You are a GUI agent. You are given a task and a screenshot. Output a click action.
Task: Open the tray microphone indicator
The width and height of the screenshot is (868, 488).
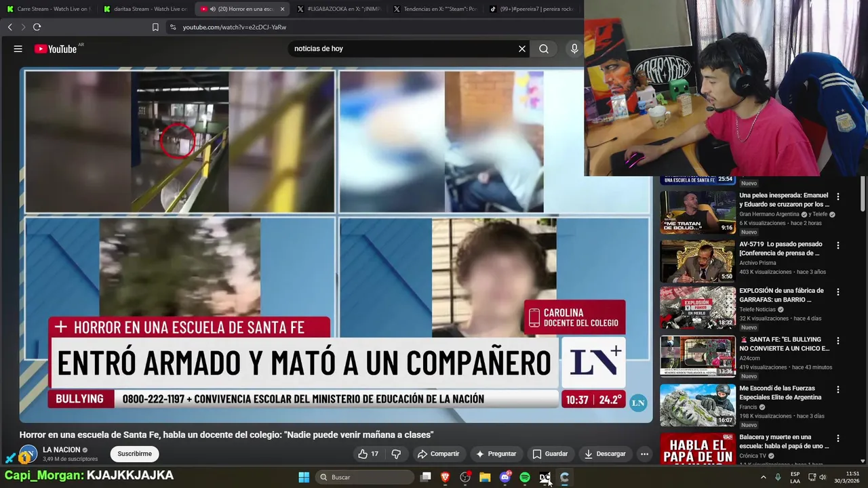click(x=778, y=477)
